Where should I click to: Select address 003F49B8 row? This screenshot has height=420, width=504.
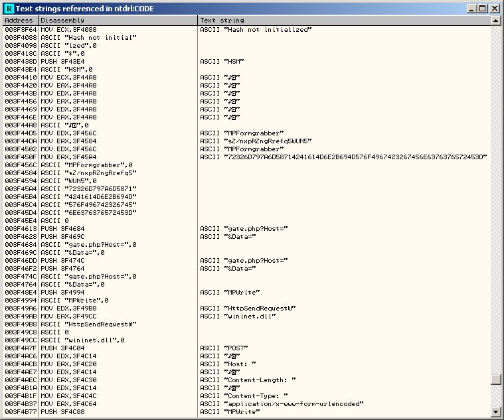247,324
